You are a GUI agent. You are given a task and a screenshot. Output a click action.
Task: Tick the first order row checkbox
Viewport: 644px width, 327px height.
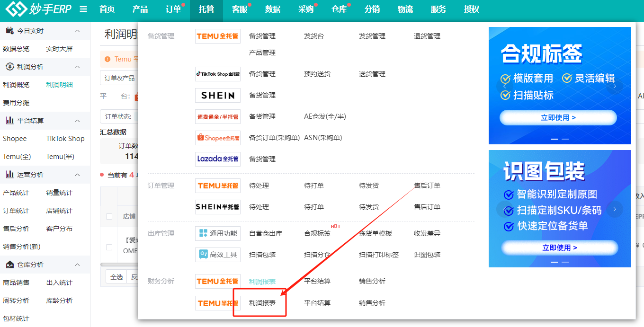(x=109, y=247)
